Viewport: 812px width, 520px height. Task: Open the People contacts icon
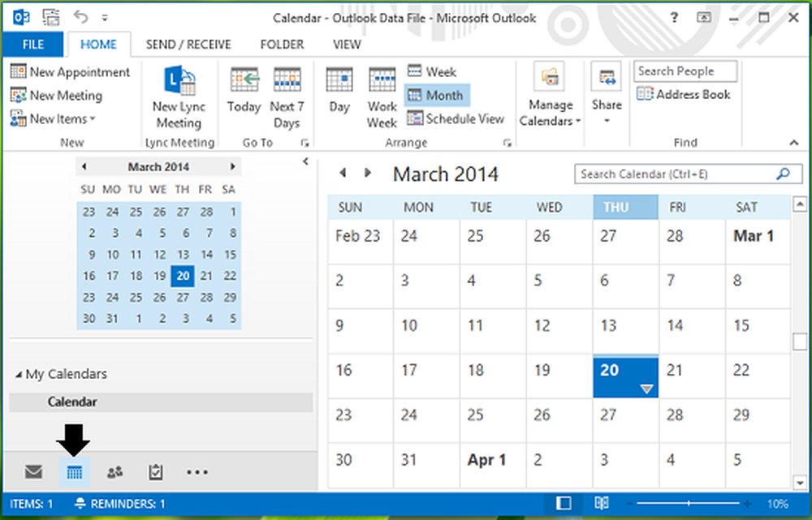(x=114, y=471)
